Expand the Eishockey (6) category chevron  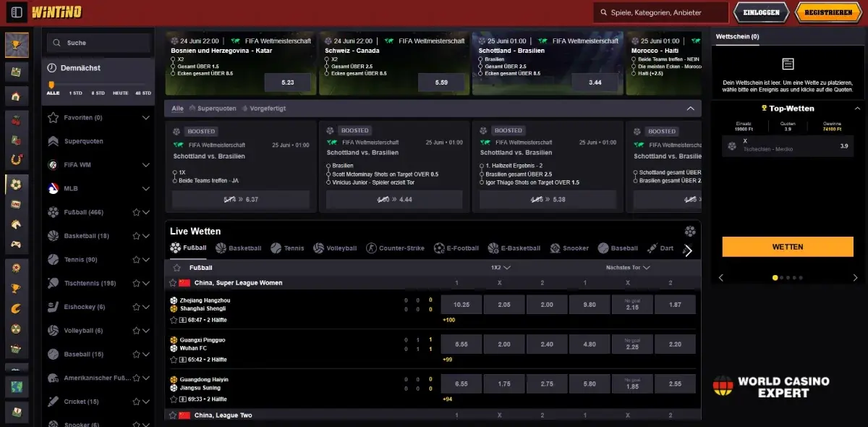click(x=146, y=307)
